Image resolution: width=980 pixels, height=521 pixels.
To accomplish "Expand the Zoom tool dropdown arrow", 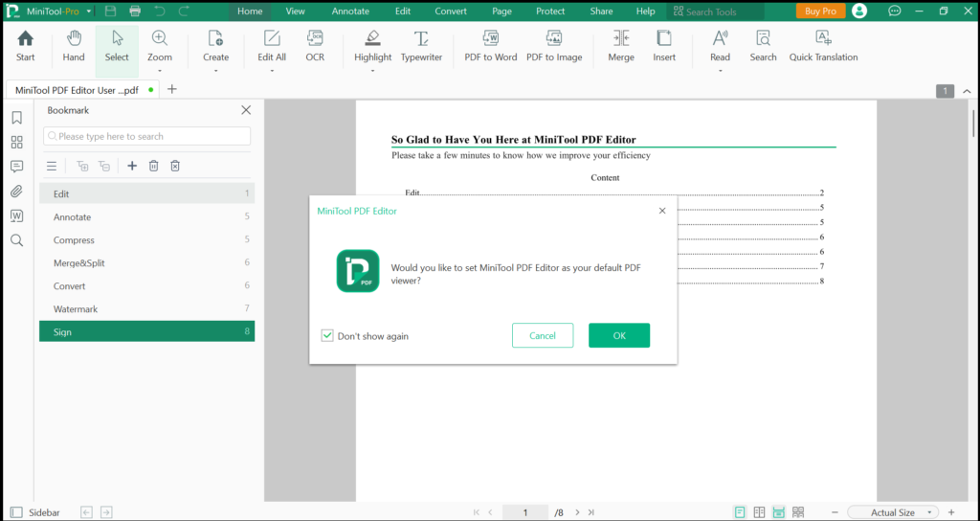I will [x=160, y=71].
